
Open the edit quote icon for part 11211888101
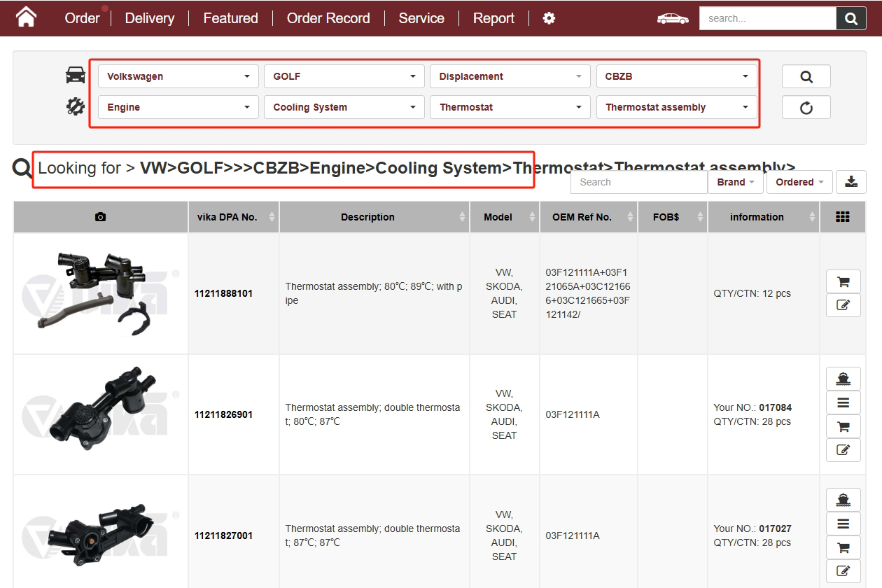(x=843, y=305)
